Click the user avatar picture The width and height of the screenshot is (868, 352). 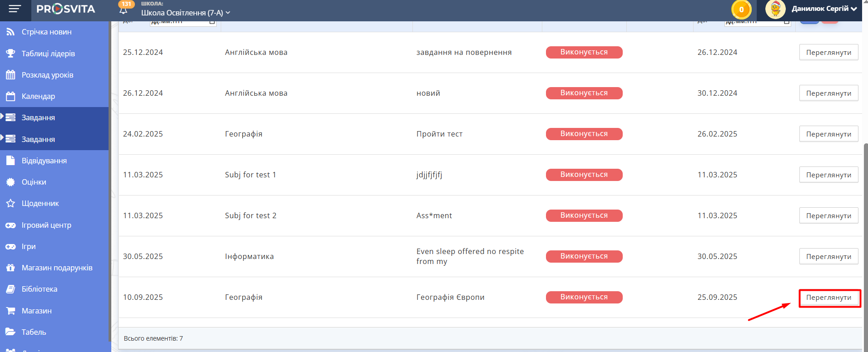(x=775, y=10)
